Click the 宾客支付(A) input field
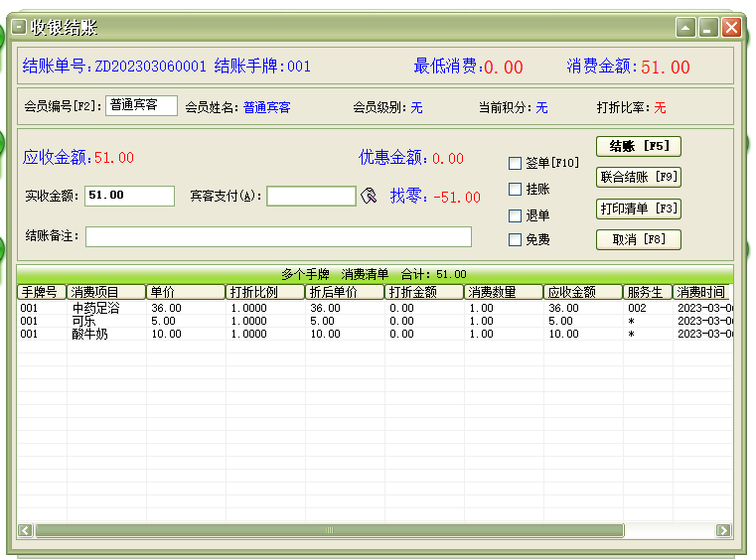Viewport: 756px width, 560px height. pos(312,196)
